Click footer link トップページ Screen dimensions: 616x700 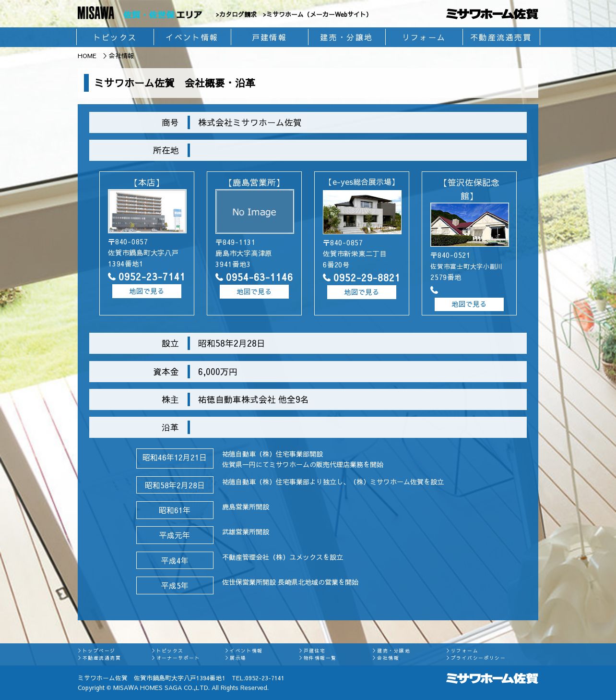tap(96, 651)
